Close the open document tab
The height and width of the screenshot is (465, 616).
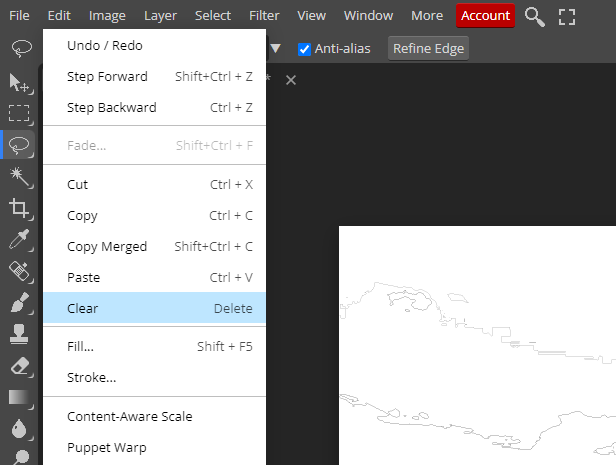[291, 80]
